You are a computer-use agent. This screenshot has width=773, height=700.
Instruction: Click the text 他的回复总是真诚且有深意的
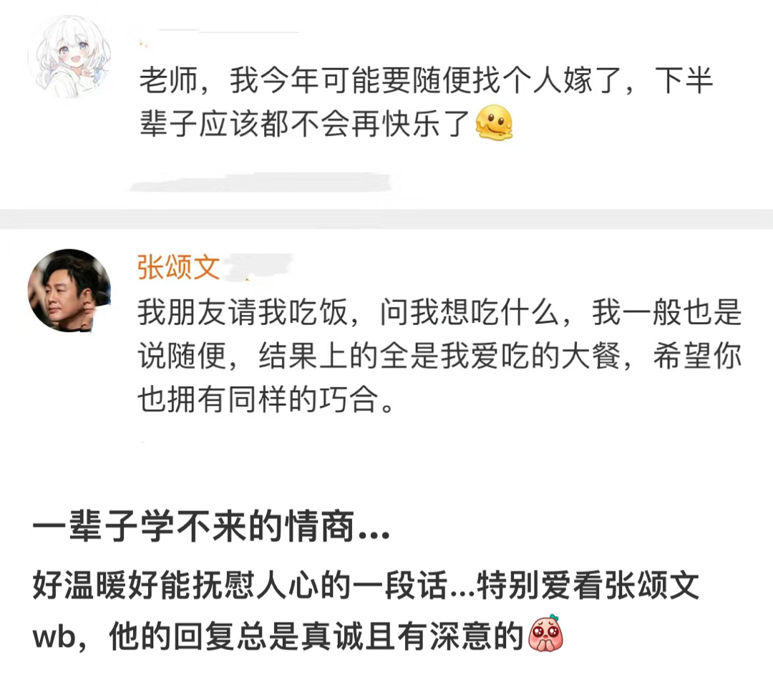click(x=316, y=636)
